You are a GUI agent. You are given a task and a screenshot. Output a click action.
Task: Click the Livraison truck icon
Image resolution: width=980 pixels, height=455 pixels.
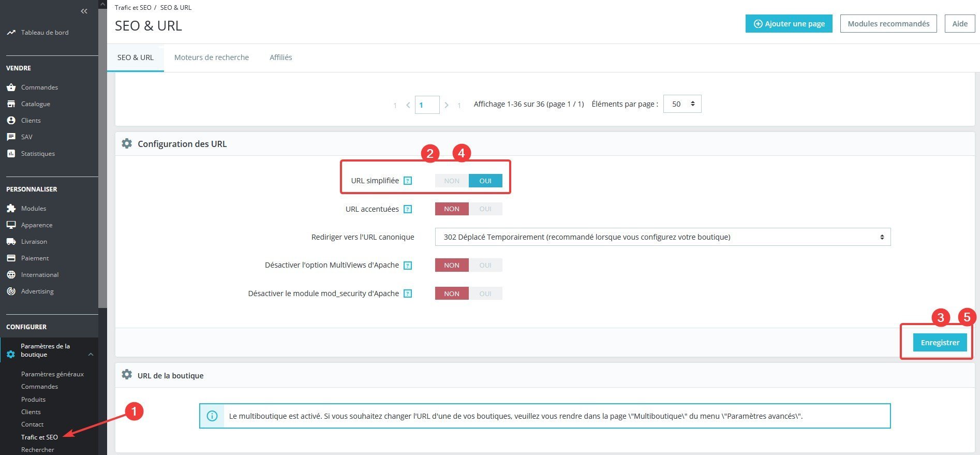click(x=11, y=242)
